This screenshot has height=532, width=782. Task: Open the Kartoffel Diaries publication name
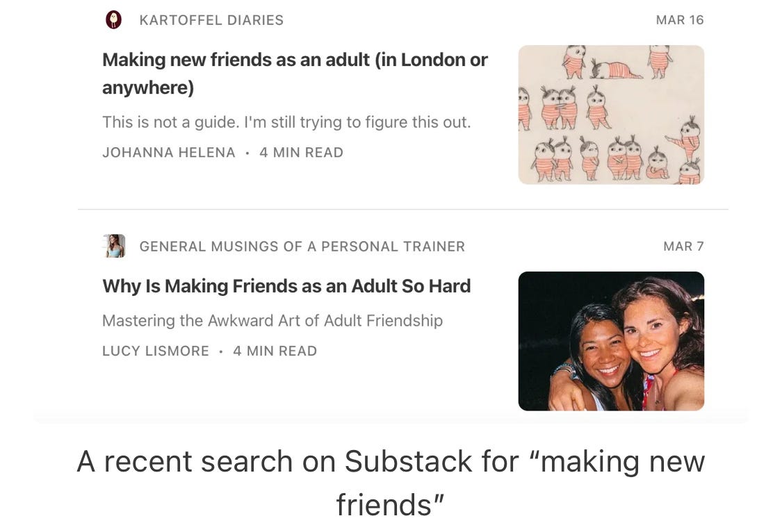(x=211, y=20)
